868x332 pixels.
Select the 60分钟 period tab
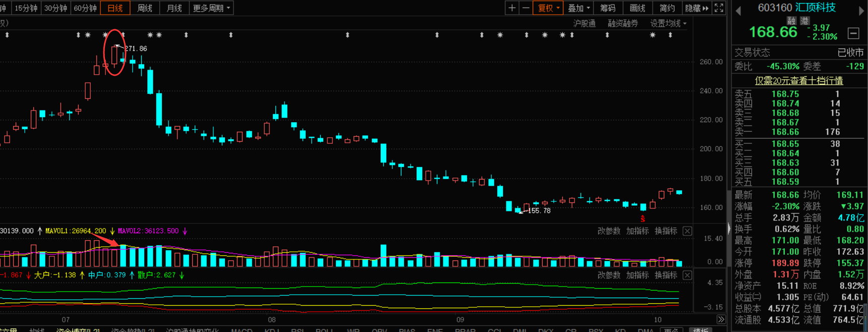point(85,8)
